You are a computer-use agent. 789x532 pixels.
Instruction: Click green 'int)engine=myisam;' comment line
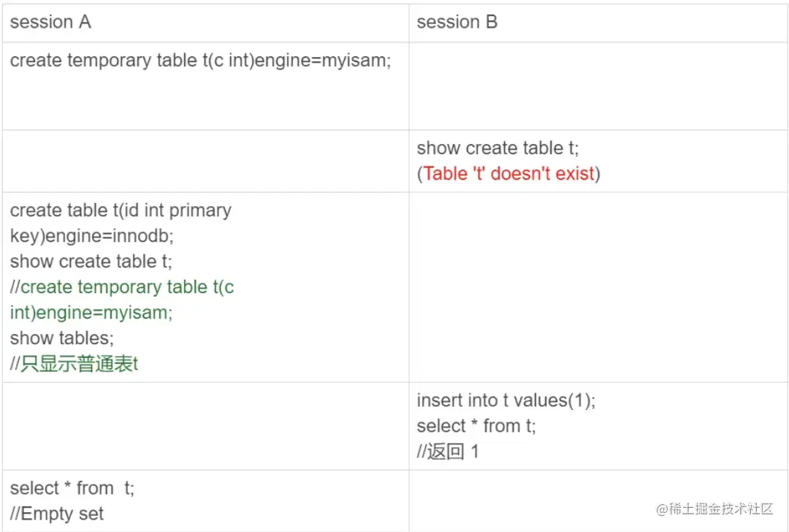click(x=91, y=313)
